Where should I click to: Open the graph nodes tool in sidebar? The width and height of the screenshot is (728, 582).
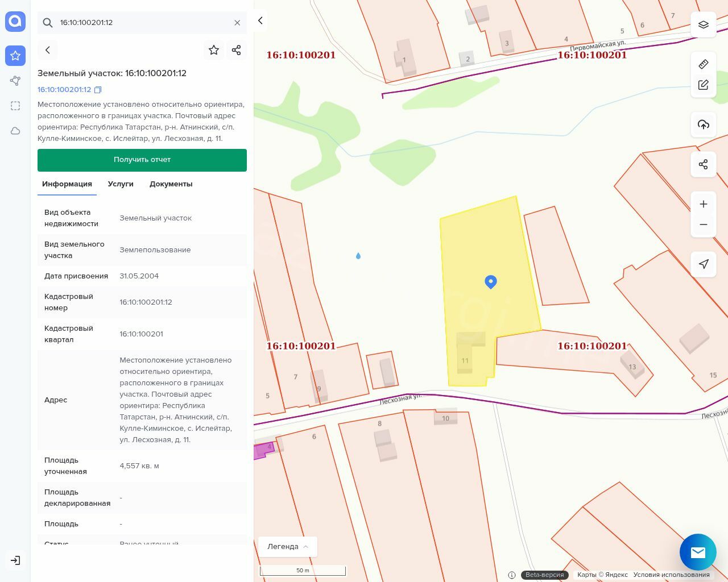pos(15,81)
